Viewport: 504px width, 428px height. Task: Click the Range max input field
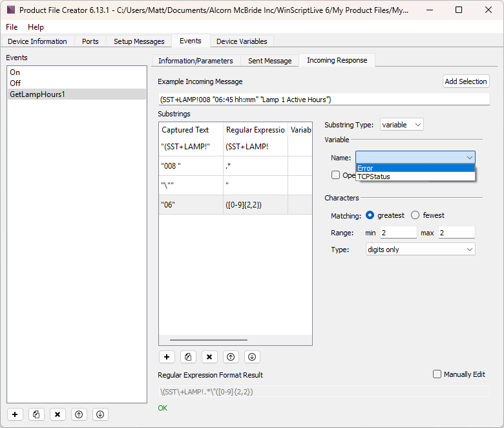[456, 233]
